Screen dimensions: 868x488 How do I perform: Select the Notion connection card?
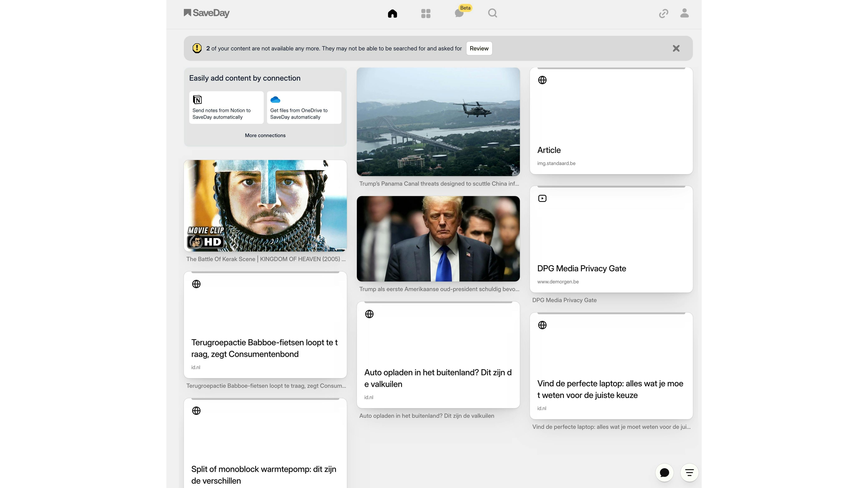226,108
